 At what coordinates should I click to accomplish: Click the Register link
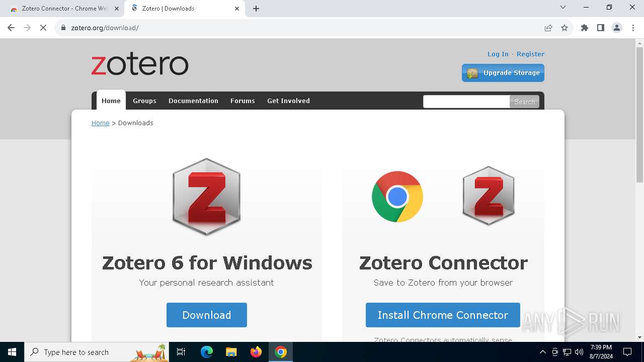click(x=530, y=54)
